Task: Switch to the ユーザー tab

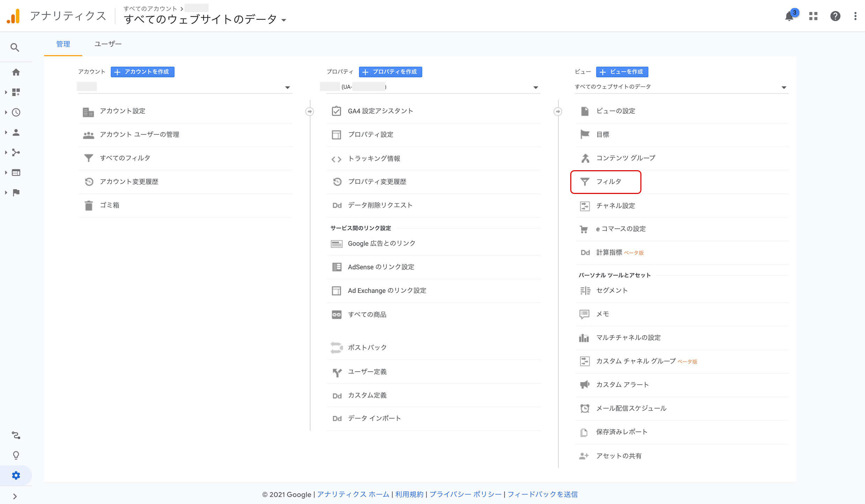Action: click(x=108, y=44)
